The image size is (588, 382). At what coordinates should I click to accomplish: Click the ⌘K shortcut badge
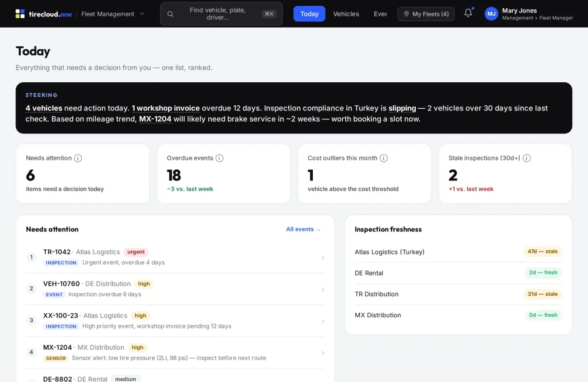[269, 14]
